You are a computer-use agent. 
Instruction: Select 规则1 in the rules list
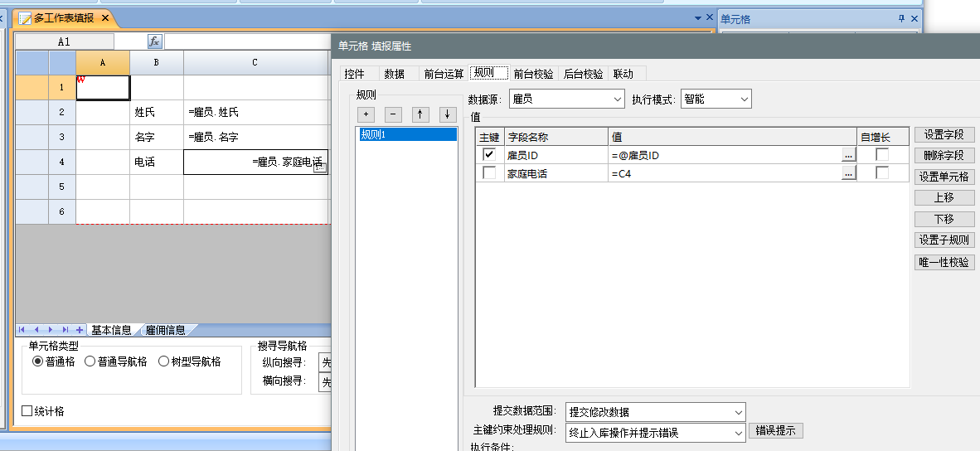(407, 134)
